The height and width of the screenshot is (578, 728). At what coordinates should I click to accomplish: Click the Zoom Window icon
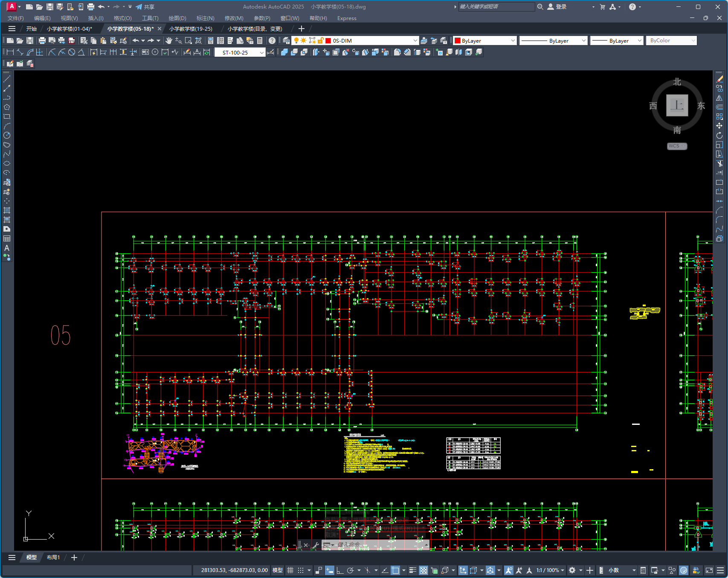pos(189,41)
